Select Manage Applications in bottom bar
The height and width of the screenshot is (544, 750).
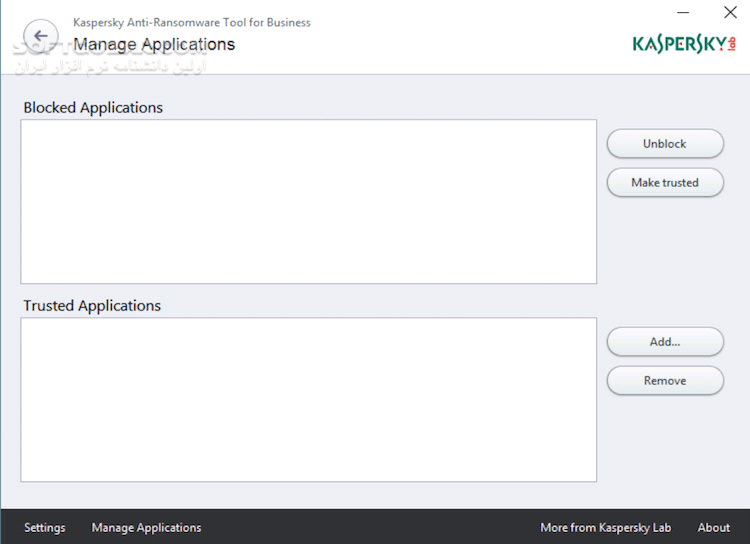(x=146, y=527)
